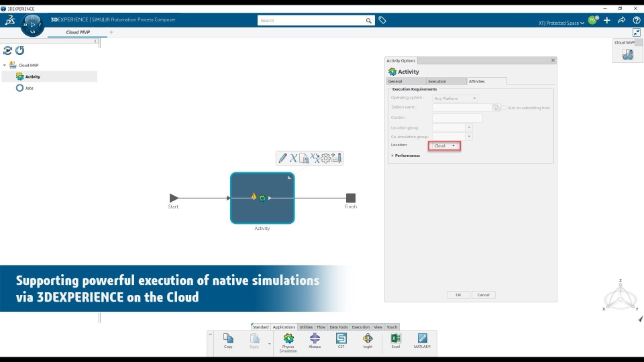Add a new tab with the plus
The image size is (644, 362).
pyautogui.click(x=111, y=32)
